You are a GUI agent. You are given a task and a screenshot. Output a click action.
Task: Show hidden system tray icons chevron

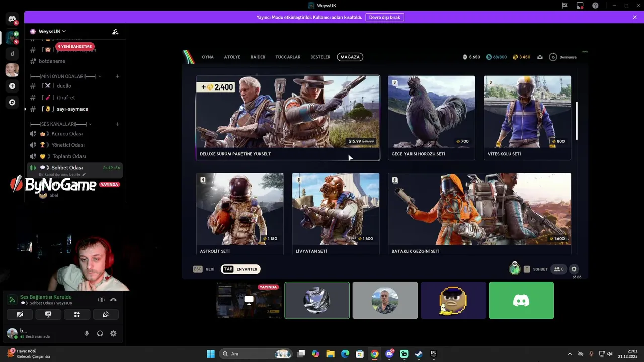570,354
